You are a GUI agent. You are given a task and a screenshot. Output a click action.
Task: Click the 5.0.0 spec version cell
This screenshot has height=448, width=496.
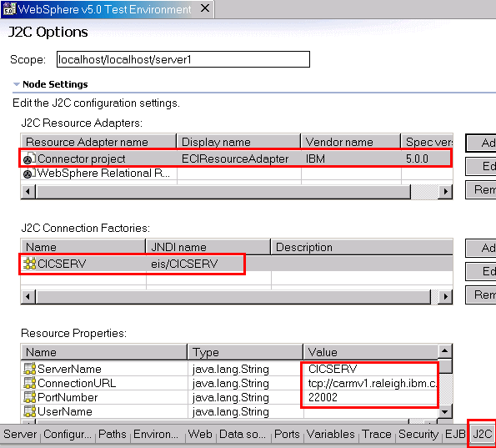point(417,159)
